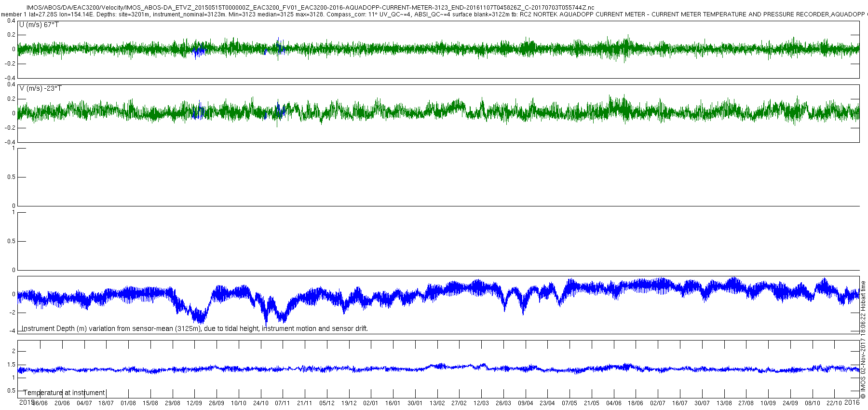Screen dimensions: 868x410
Task: Click the '10/09' date tick label
Action: coord(768,403)
